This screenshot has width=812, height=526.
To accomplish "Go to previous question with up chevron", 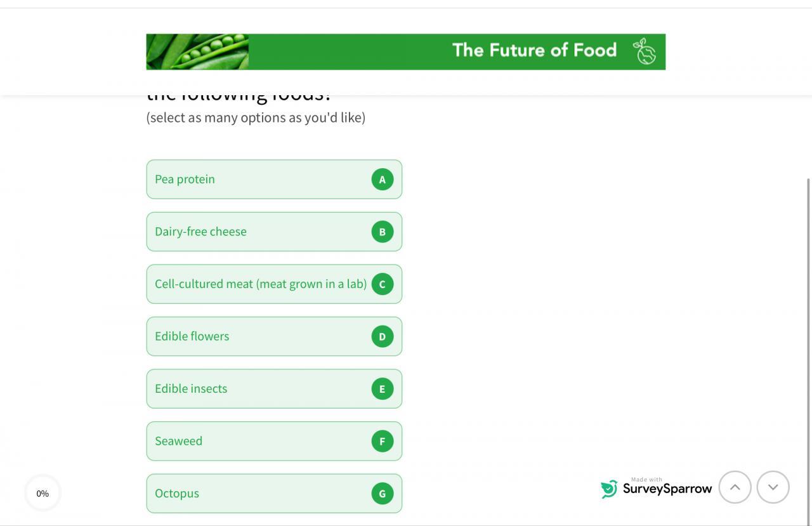I will 735,487.
